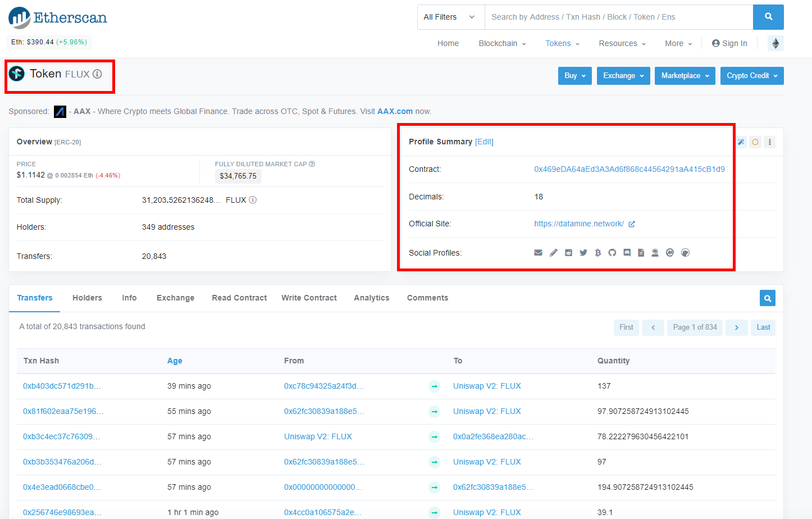Open the All Filters dropdown
Viewport: 812px width, 519px height.
pyautogui.click(x=451, y=17)
